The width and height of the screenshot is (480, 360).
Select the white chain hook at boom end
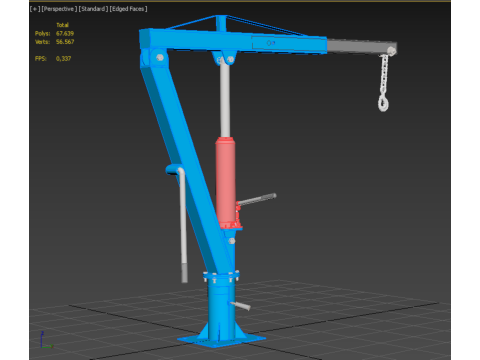click(x=383, y=103)
